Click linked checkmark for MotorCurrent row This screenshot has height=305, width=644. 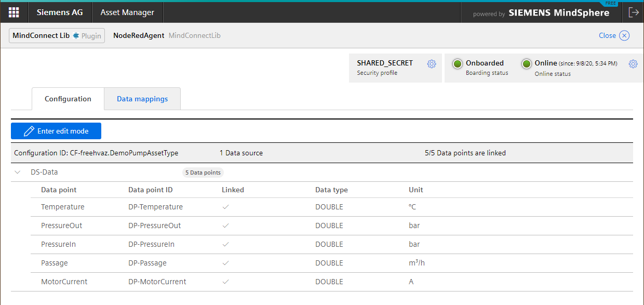pos(225,282)
